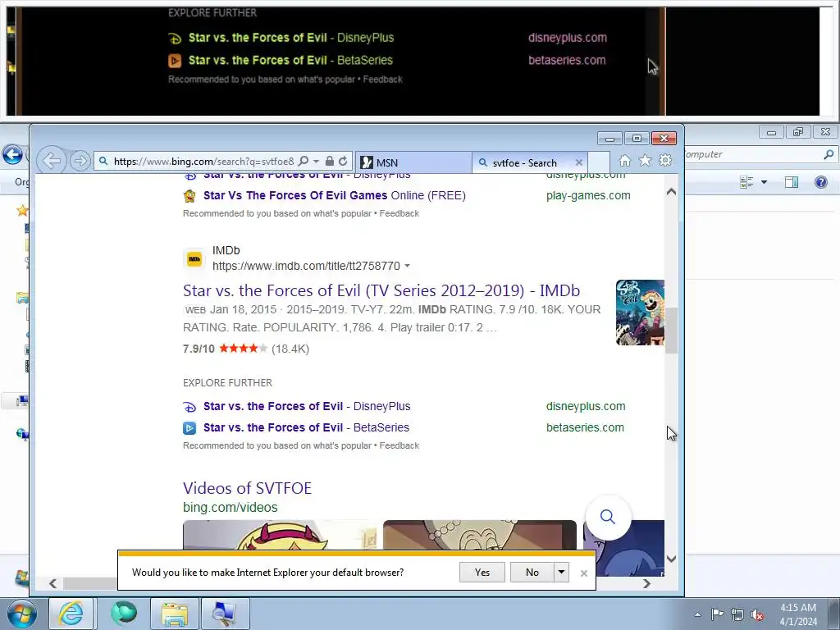This screenshot has height=630, width=840.
Task: Click the IMDb site favicon
Action: pyautogui.click(x=194, y=259)
